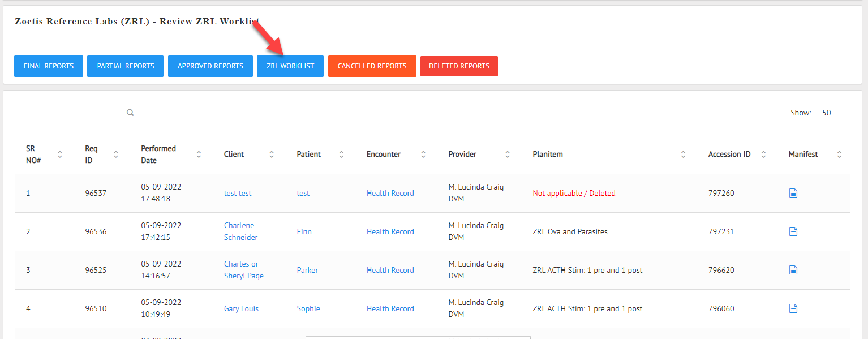Open client Charlene Schneider
Screen dimensions: 868x339
[x=241, y=231]
